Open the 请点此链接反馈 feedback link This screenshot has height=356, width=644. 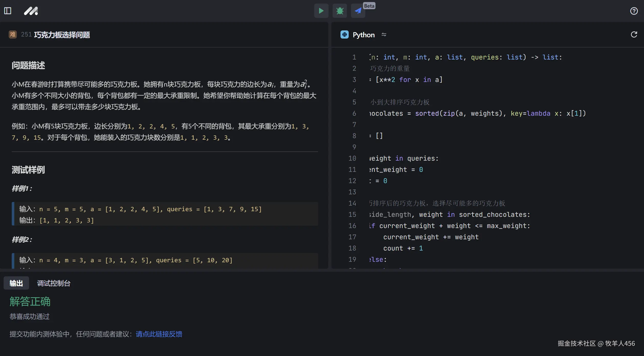point(159,334)
